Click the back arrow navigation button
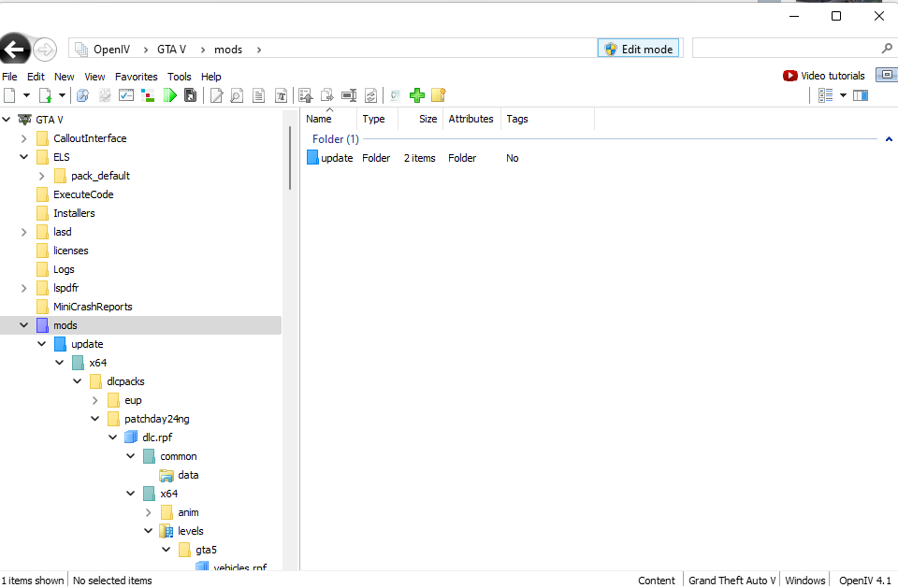The width and height of the screenshot is (898, 588). click(x=15, y=49)
